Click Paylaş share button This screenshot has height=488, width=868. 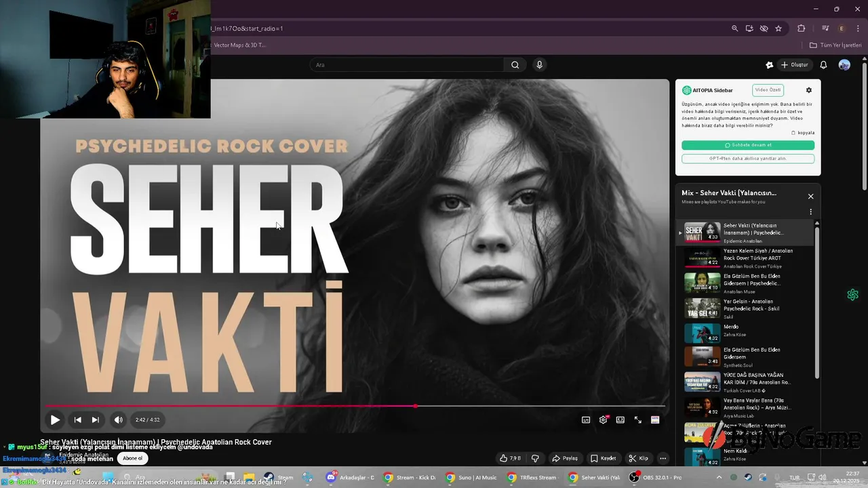click(564, 458)
